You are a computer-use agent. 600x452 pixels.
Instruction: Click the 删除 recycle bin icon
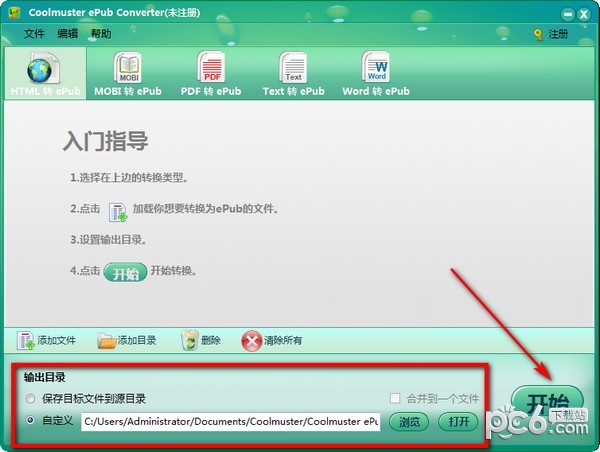[190, 340]
